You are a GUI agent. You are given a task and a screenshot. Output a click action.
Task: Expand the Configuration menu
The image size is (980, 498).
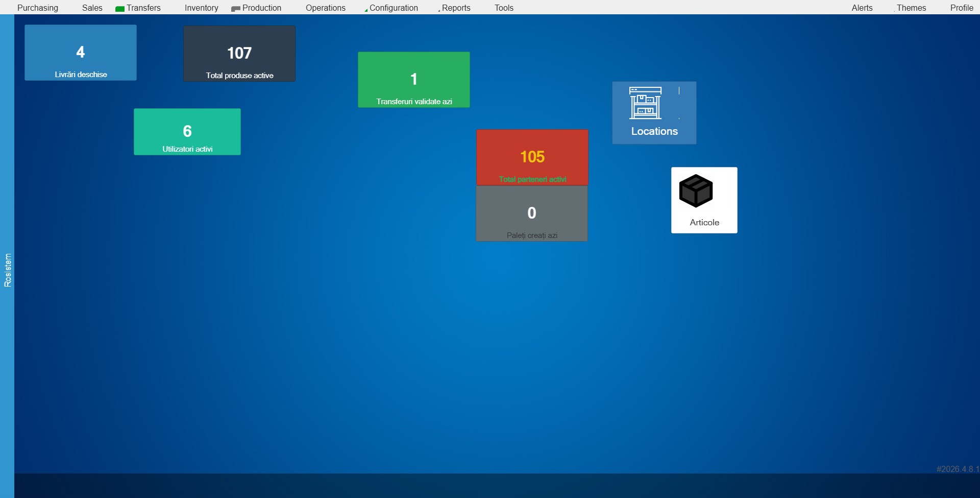coord(394,8)
